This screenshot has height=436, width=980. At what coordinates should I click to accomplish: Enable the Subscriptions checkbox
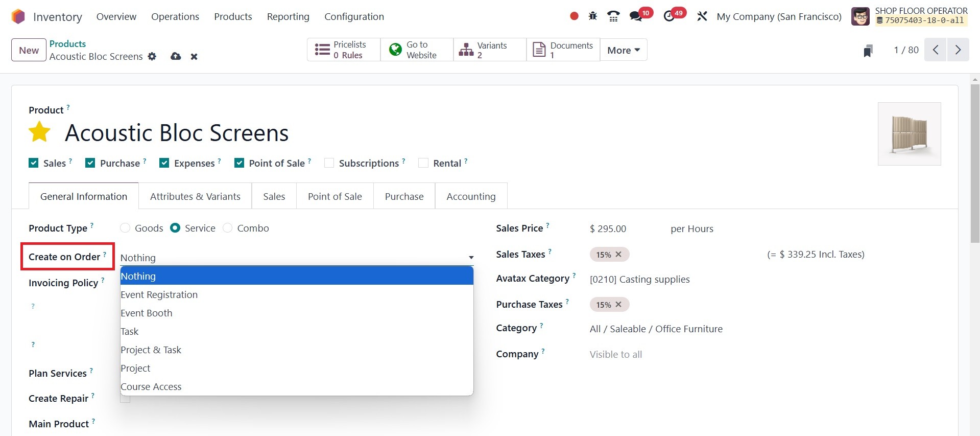pyautogui.click(x=329, y=163)
